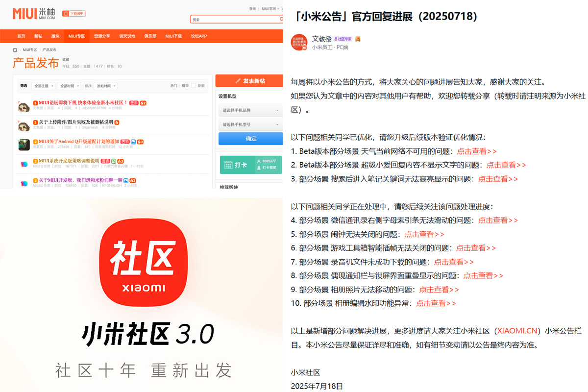Open the 全部时间 filter dropdown
The image size is (588, 392).
click(69, 86)
